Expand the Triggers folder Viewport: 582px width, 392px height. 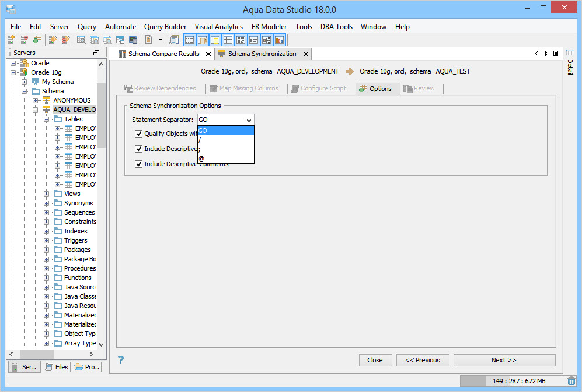click(x=46, y=241)
